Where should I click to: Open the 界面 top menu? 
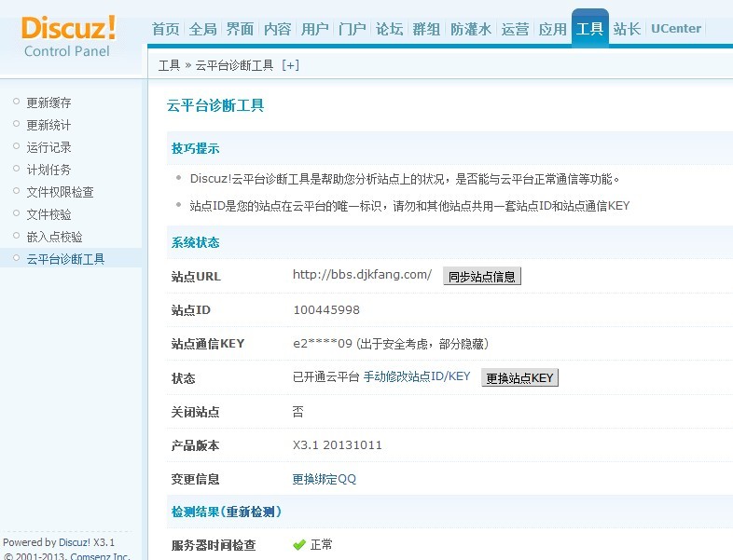point(240,29)
